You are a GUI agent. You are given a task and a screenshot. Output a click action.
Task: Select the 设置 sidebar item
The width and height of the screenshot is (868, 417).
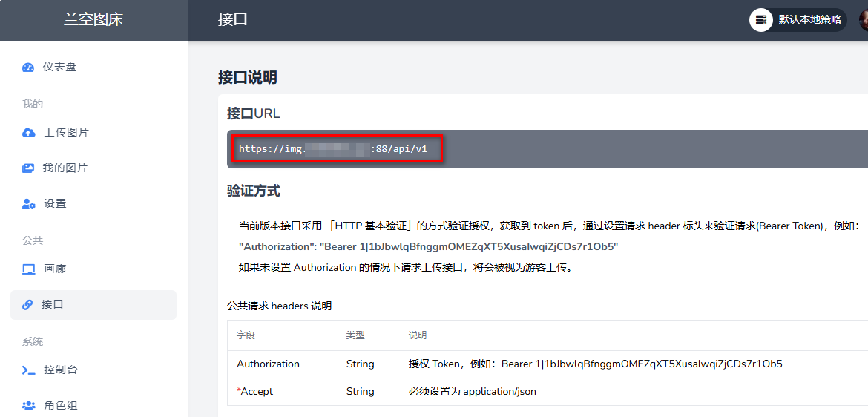click(x=55, y=204)
